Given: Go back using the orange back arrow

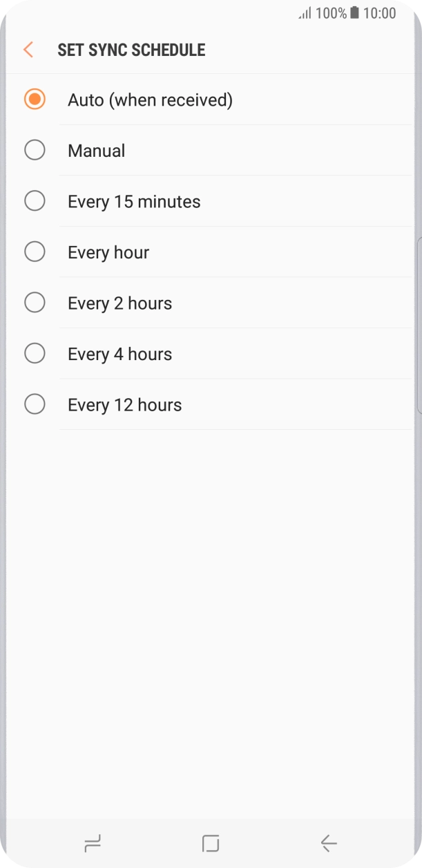Looking at the screenshot, I should (x=27, y=49).
